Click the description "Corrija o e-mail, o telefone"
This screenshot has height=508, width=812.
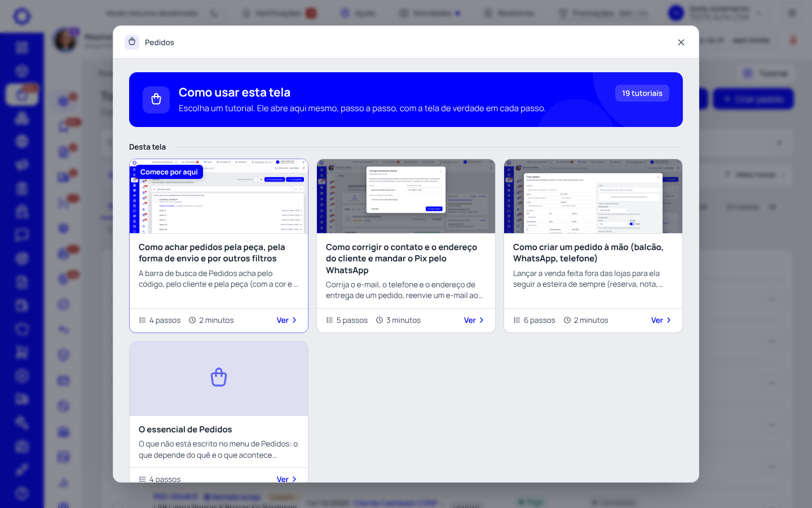click(404, 290)
